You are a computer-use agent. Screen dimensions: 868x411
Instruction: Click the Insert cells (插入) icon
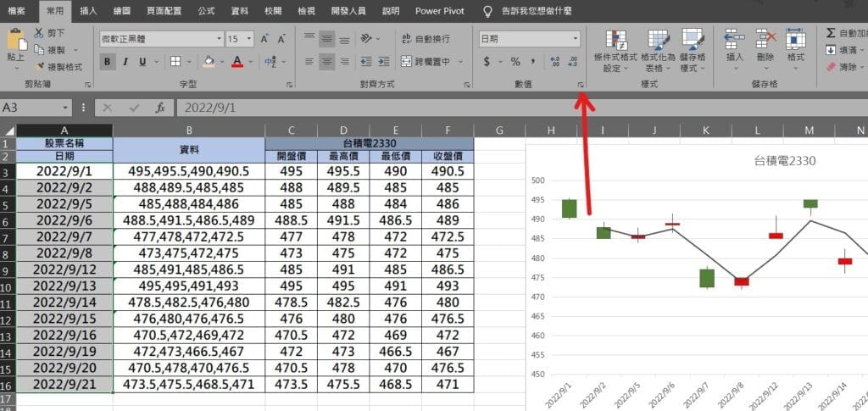tap(735, 39)
